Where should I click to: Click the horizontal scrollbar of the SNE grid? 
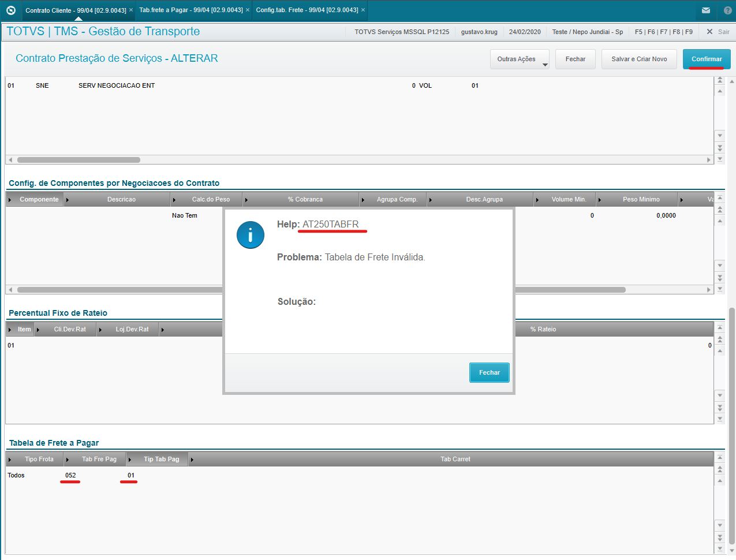pos(79,160)
